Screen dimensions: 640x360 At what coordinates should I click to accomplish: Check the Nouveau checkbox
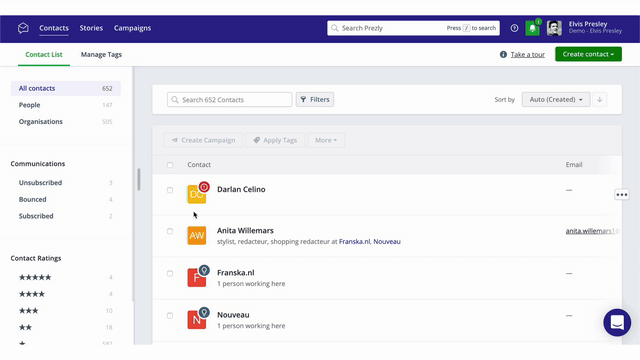pyautogui.click(x=170, y=316)
